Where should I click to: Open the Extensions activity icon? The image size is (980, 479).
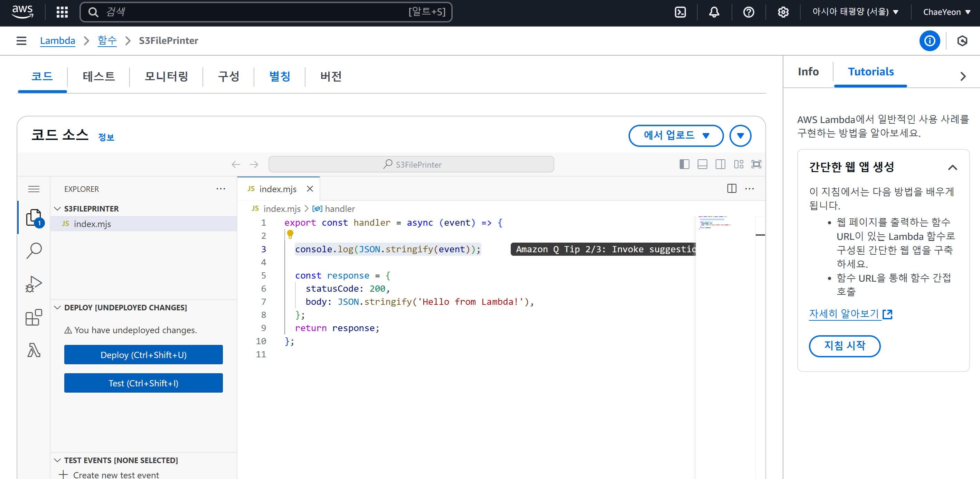click(x=34, y=317)
